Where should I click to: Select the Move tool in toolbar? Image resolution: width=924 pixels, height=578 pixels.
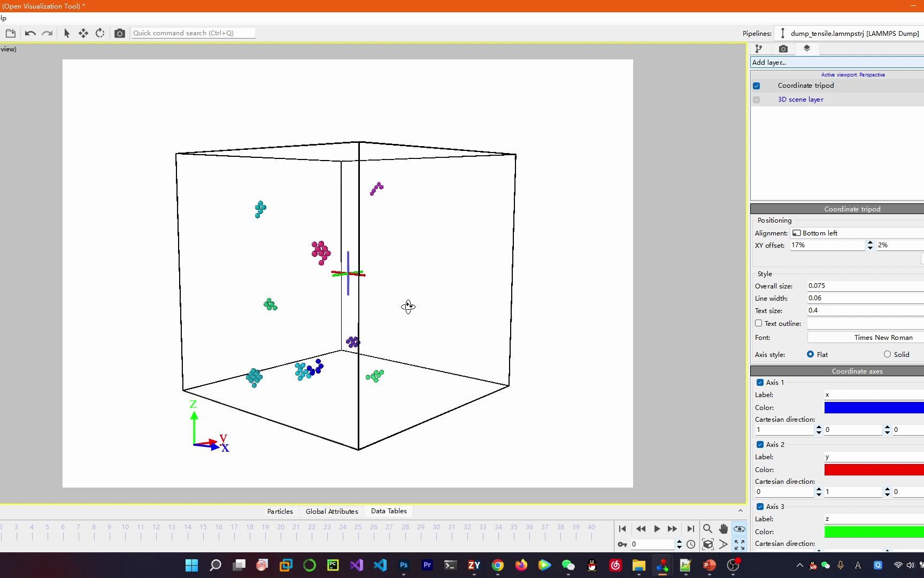83,33
